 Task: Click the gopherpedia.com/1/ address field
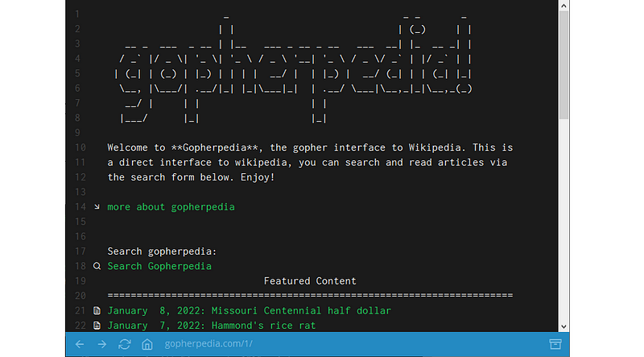[x=208, y=344]
